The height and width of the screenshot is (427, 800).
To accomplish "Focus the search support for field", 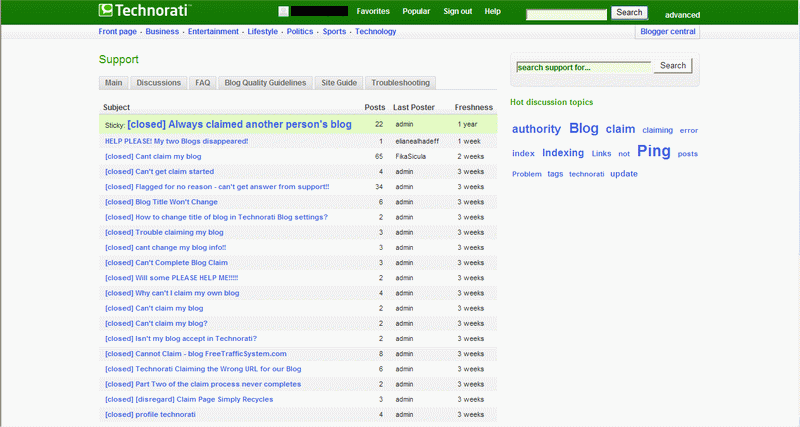I will [x=584, y=67].
